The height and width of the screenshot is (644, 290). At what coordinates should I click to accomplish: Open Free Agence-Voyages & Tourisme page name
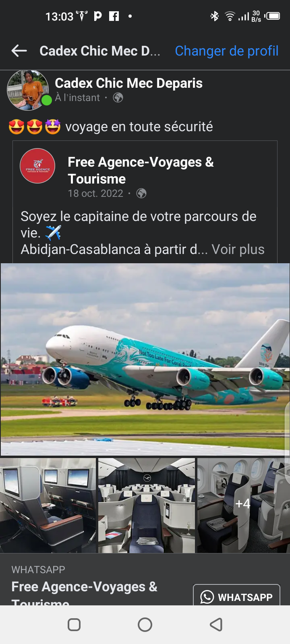141,170
